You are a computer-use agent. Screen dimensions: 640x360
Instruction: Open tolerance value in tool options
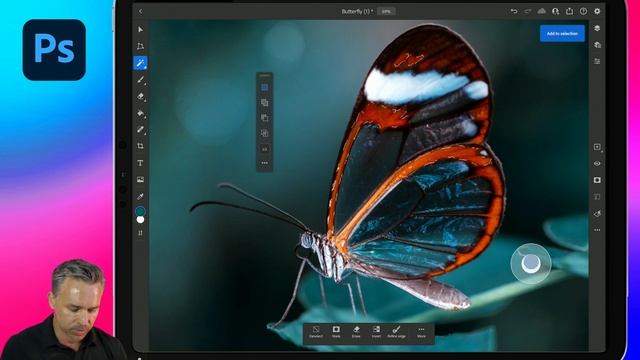(264, 149)
